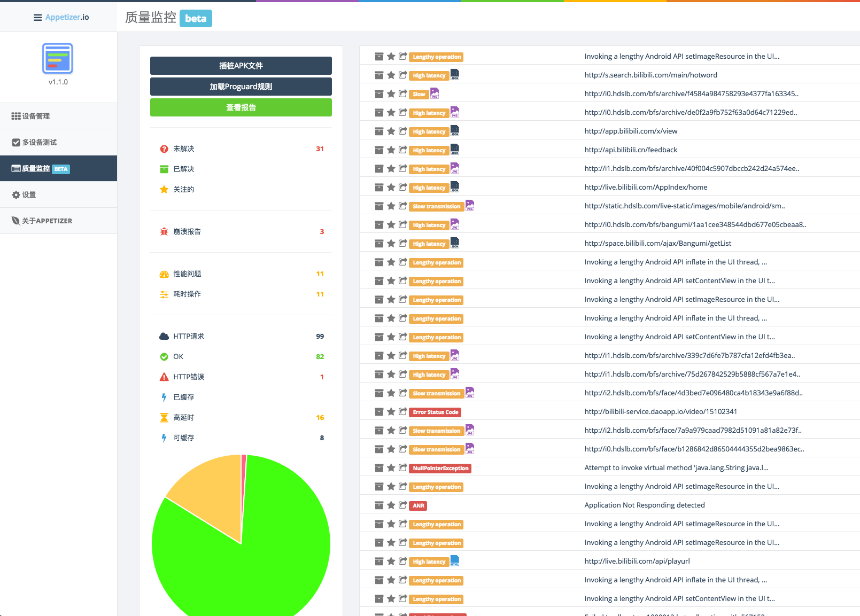
Task: Show 性能问题 performance issues
Action: coord(241,274)
